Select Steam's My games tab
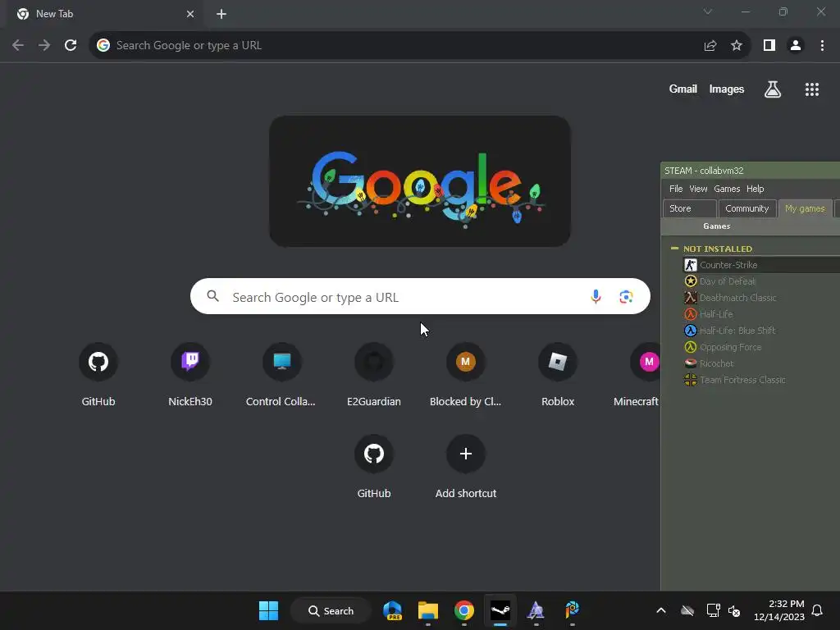Screen dimensions: 840x630 (805, 208)
